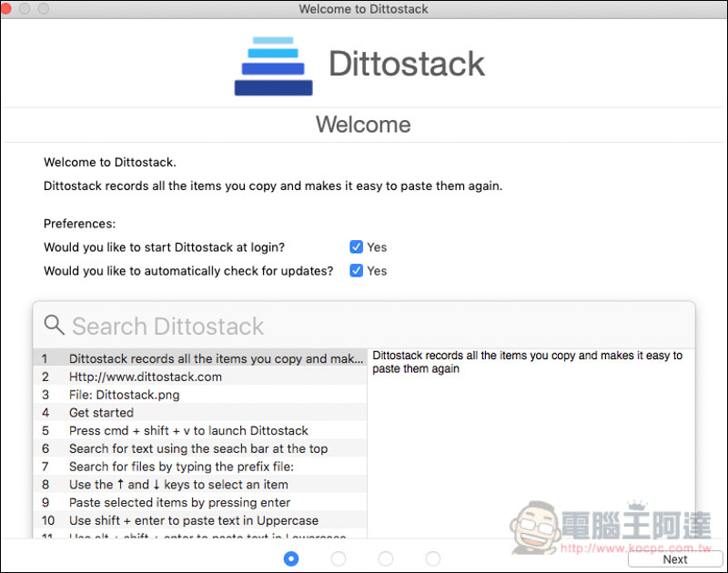The image size is (728, 573).
Task: Focus the Search Dittostack field
Action: click(364, 326)
